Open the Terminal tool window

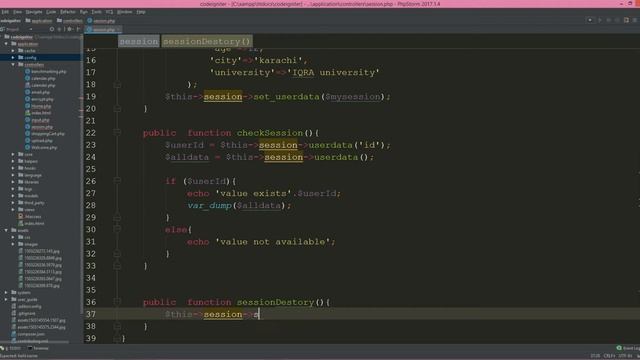pos(38,348)
